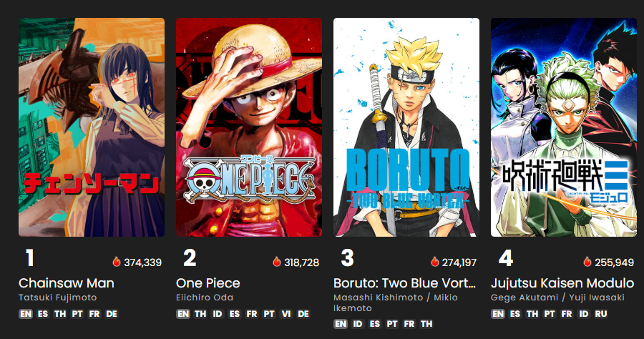Select the VI language badge under One Piece

click(x=286, y=314)
